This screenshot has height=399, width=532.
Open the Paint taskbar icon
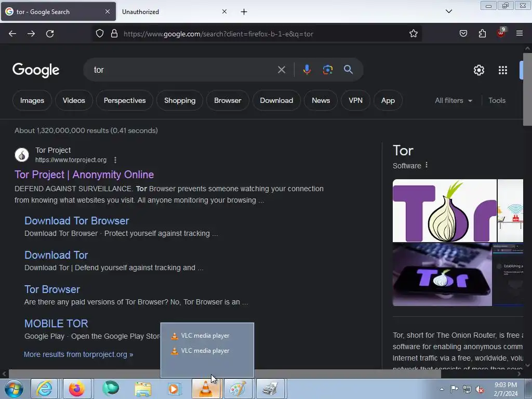[x=238, y=389]
